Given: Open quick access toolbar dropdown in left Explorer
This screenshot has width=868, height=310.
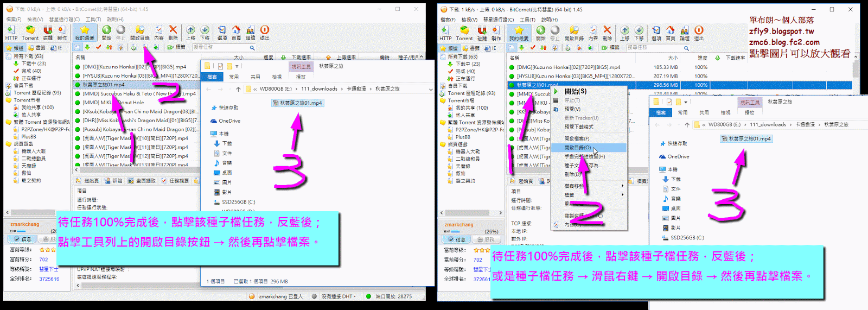Looking at the screenshot, I should tap(237, 66).
